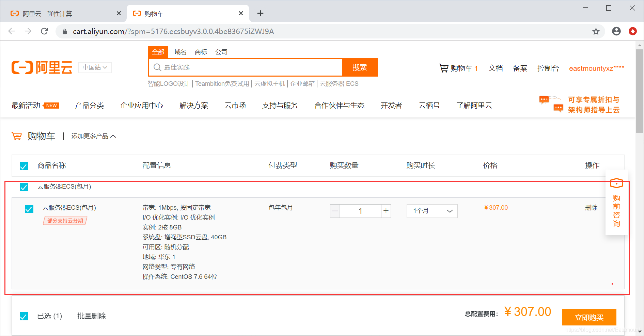This screenshot has height=336, width=644.
Task: Click the red update arrow icon
Action: [632, 31]
